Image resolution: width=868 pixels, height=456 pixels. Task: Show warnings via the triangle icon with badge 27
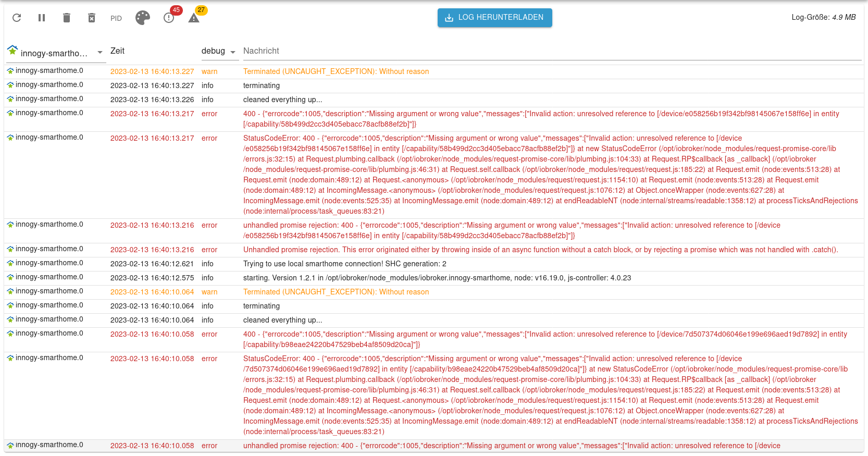(x=194, y=18)
